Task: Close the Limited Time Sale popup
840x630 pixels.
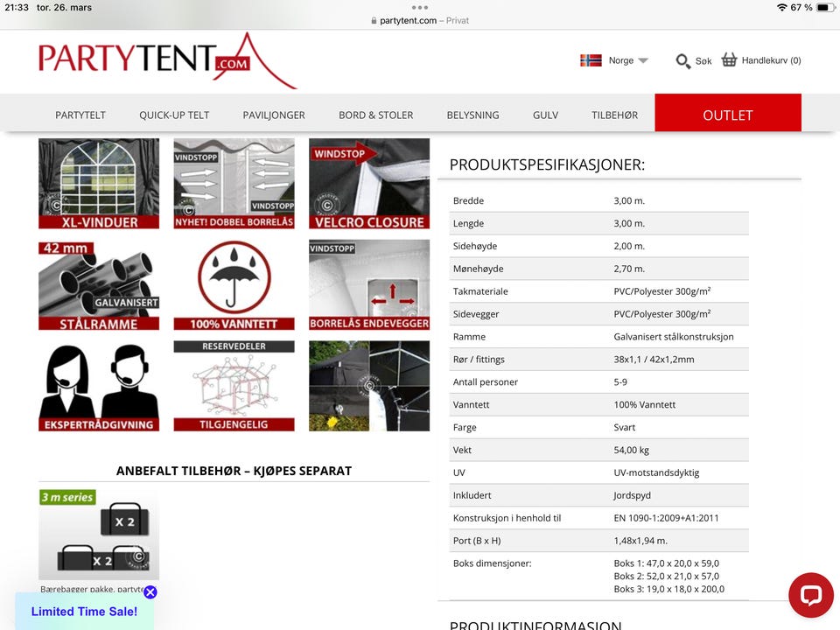Action: coord(150,592)
